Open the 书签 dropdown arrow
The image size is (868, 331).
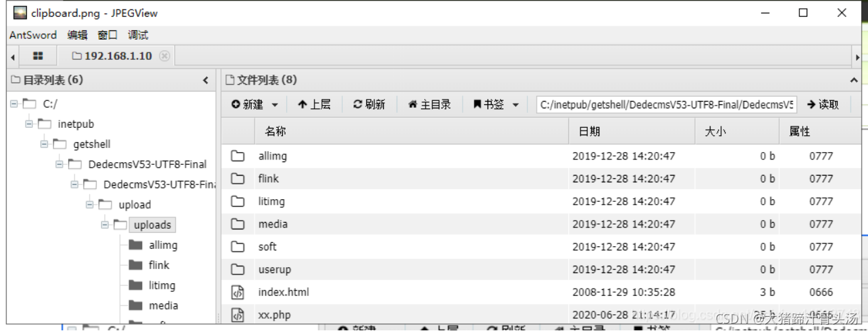pos(516,105)
